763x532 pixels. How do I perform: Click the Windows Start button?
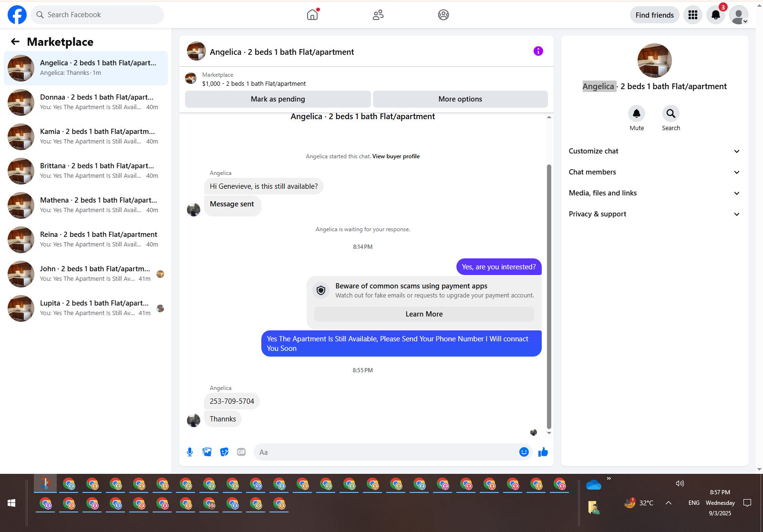[12, 503]
